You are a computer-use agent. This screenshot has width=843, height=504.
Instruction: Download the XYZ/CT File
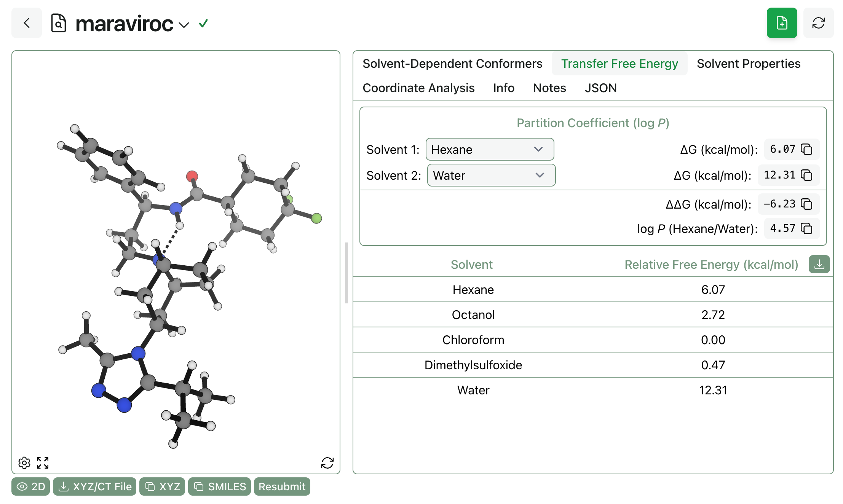95,486
